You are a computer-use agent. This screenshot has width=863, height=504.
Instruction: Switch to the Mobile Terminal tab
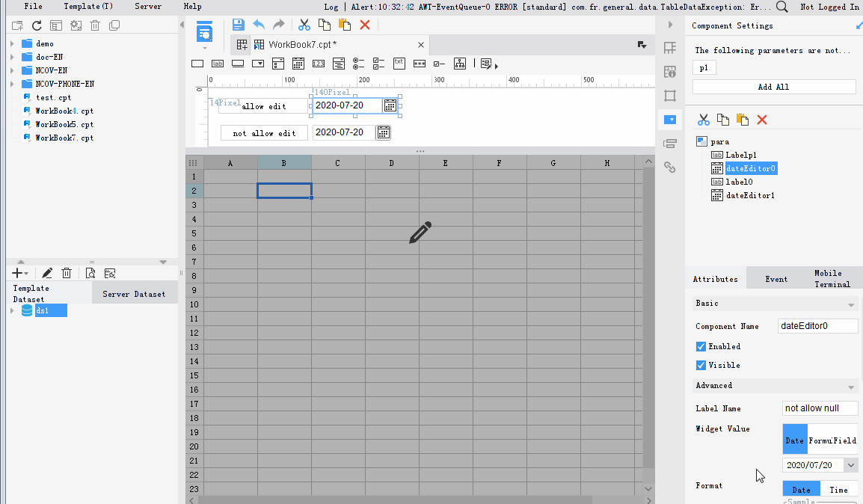coord(832,278)
